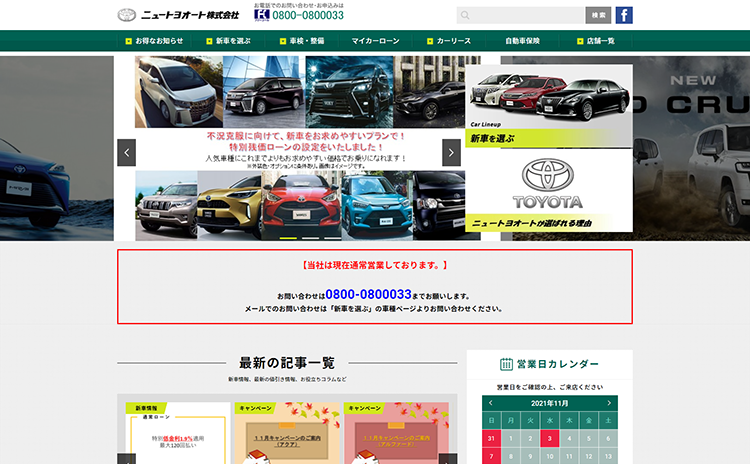Show next month in calendar
The width and height of the screenshot is (750, 464).
click(609, 403)
